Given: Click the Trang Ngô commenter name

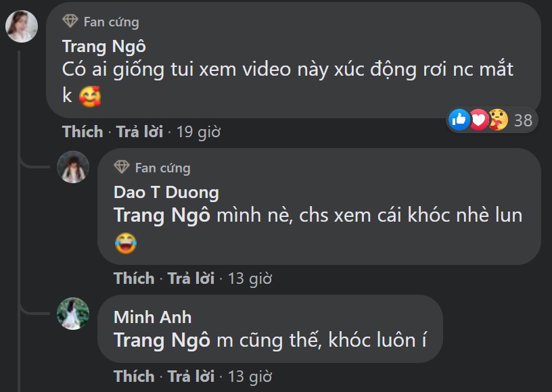Looking at the screenshot, I should tap(103, 46).
